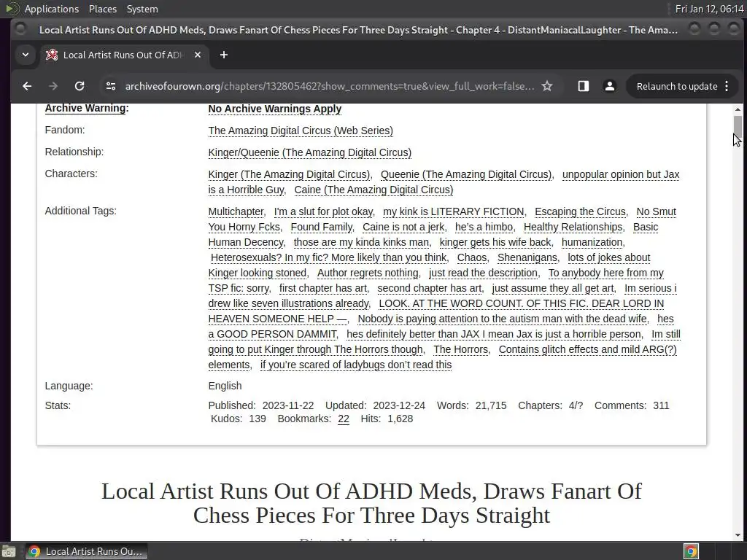The width and height of the screenshot is (747, 560).
Task: Open the browser side panel
Action: (583, 86)
